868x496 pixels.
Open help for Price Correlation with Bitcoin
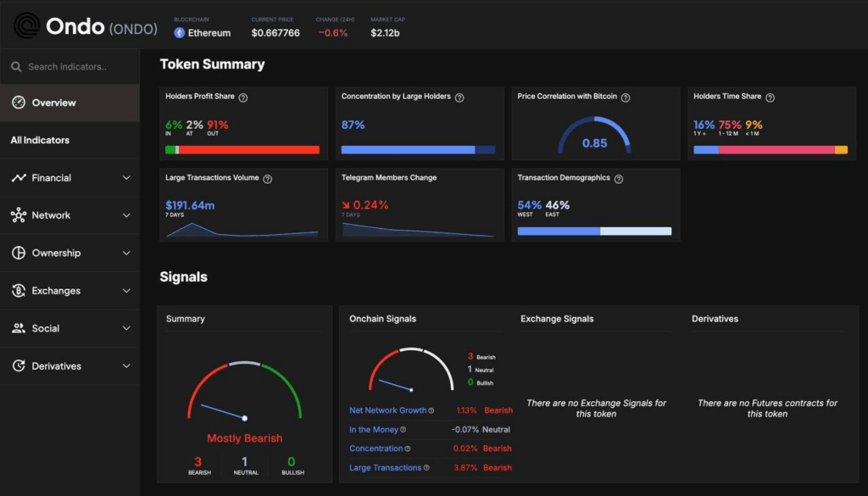pyautogui.click(x=626, y=98)
